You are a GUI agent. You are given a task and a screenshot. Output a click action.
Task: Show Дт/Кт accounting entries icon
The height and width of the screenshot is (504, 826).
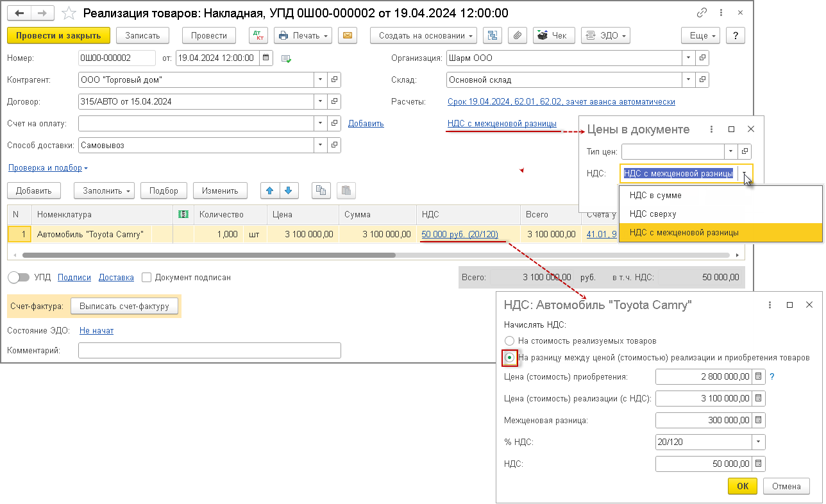258,36
